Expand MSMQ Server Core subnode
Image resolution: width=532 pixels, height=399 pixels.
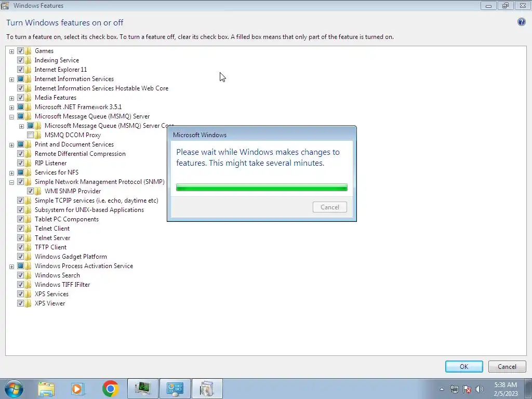(x=21, y=126)
